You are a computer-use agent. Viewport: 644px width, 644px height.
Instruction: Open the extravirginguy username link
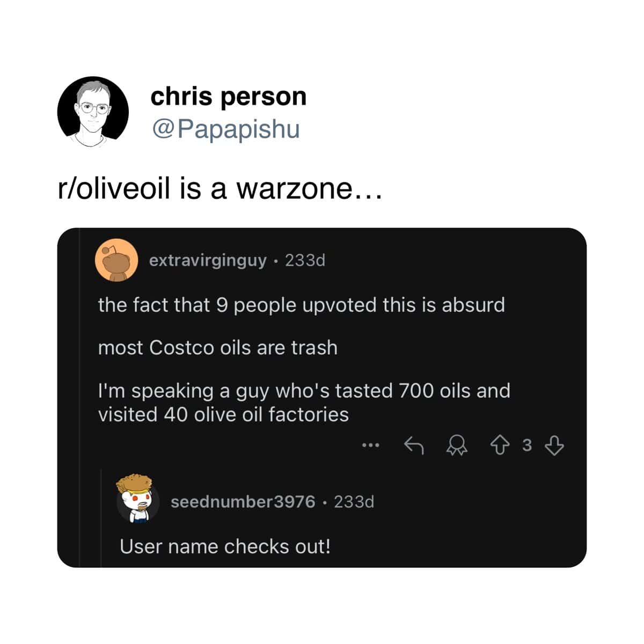tap(208, 260)
